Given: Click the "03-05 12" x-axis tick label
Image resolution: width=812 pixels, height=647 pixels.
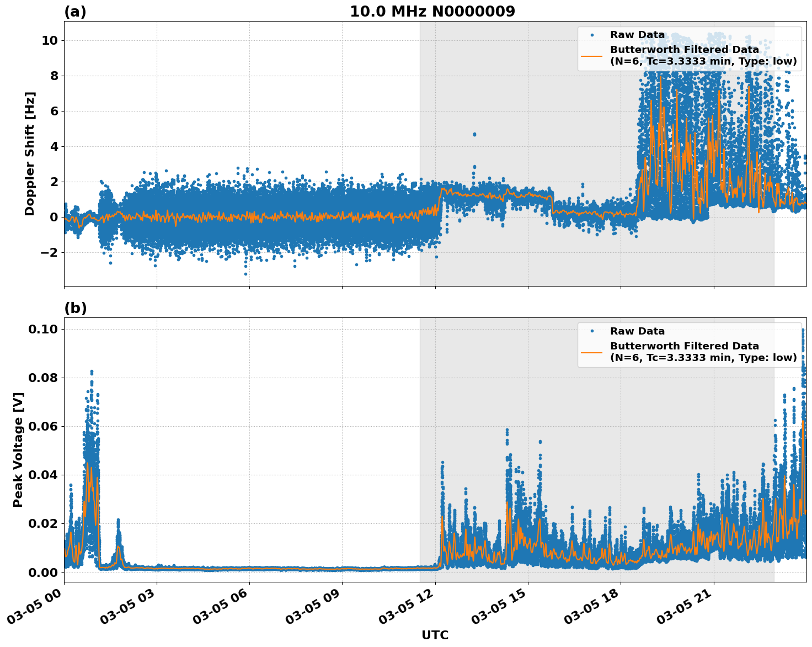Looking at the screenshot, I should click(407, 606).
